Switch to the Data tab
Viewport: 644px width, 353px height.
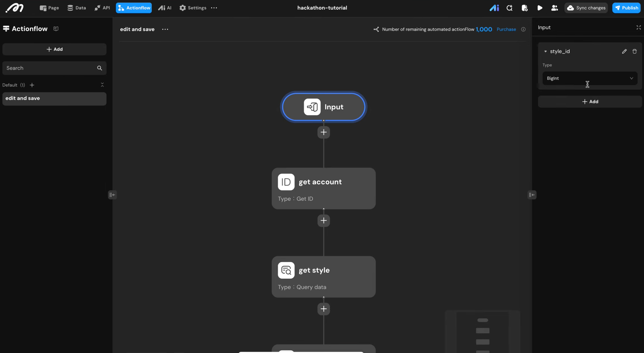pyautogui.click(x=77, y=8)
